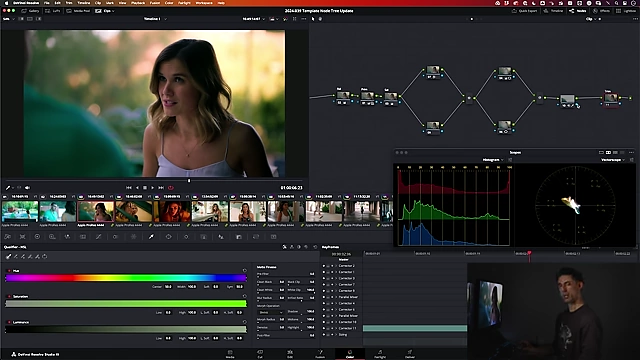Open the RGB Mixer palette

tap(67, 237)
